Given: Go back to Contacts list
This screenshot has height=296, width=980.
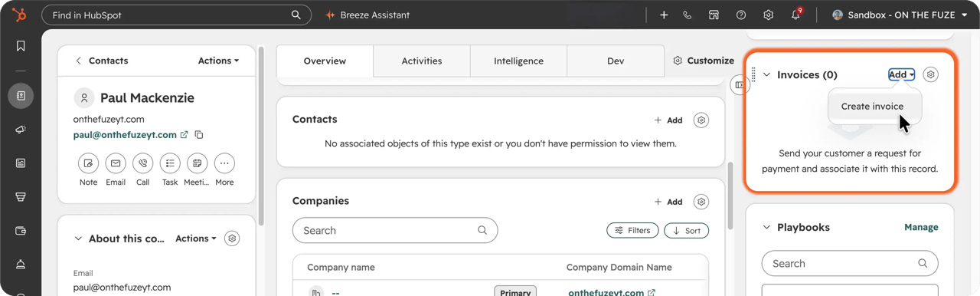Looking at the screenshot, I should [101, 61].
